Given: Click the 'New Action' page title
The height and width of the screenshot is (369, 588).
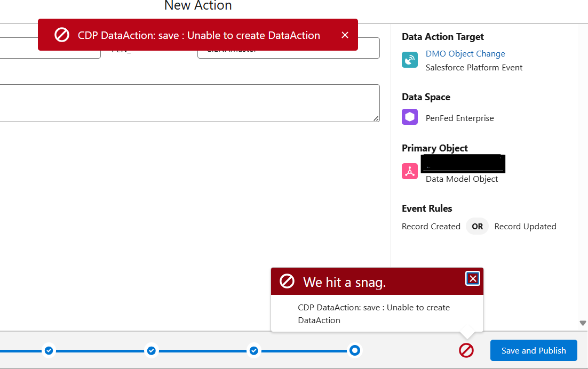Looking at the screenshot, I should click(198, 5).
